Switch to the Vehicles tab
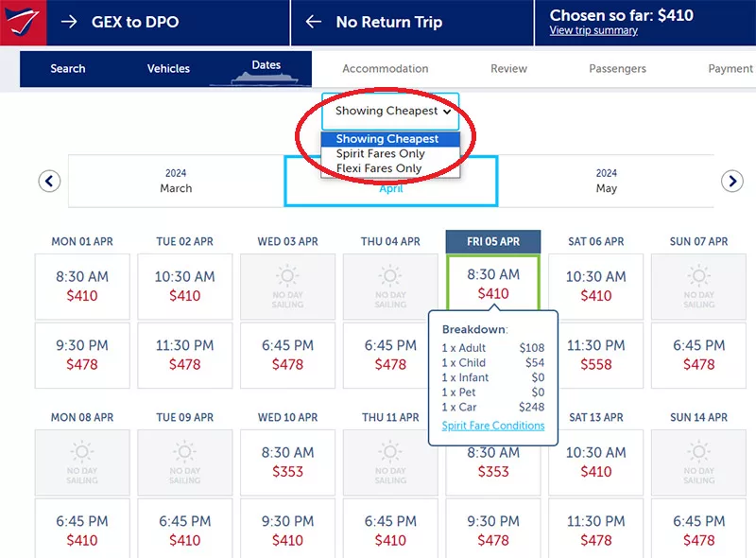This screenshot has height=558, width=756. pyautogui.click(x=168, y=69)
